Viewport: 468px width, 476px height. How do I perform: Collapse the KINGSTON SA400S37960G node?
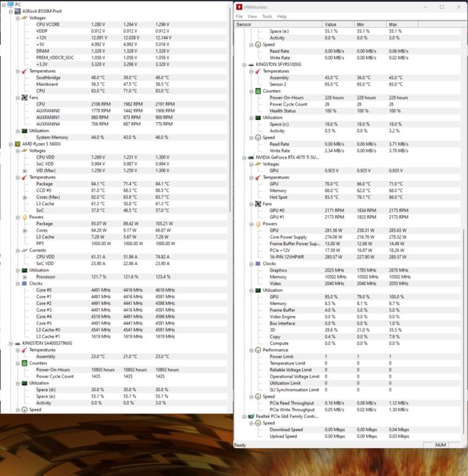click(x=11, y=344)
